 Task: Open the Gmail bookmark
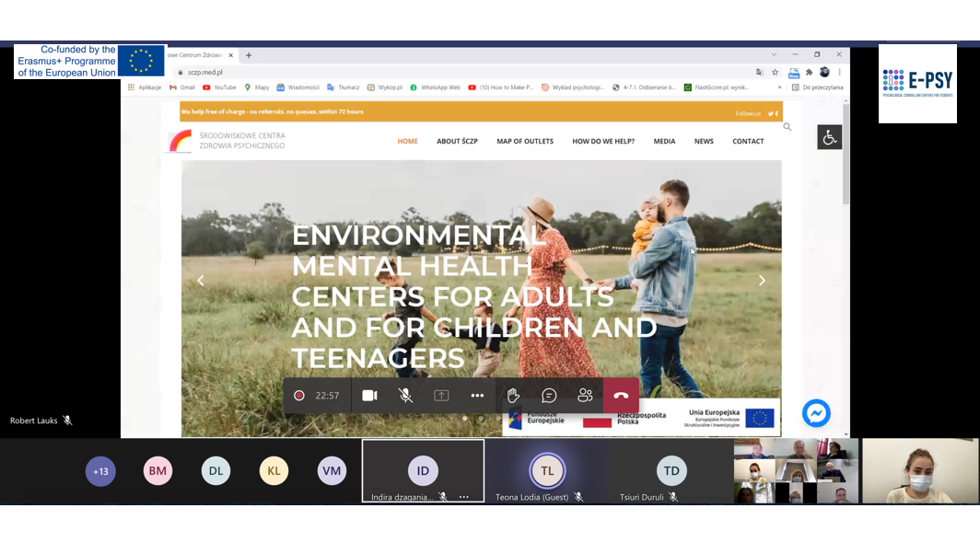pos(181,87)
